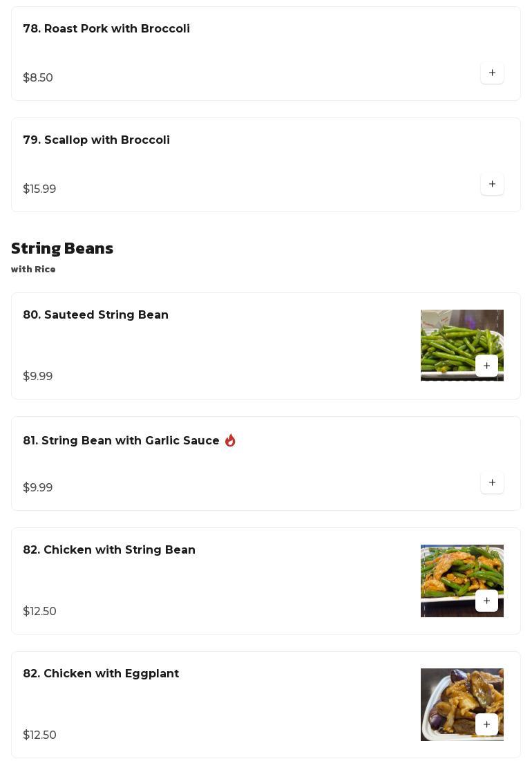Screen dimensions: 532x761
Task: Add String Bean with Garlic Sauce
Action: point(492,482)
